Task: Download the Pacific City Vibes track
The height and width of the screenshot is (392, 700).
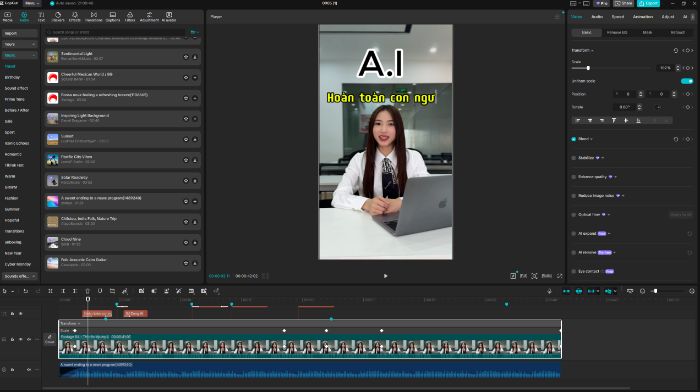Action: point(195,160)
